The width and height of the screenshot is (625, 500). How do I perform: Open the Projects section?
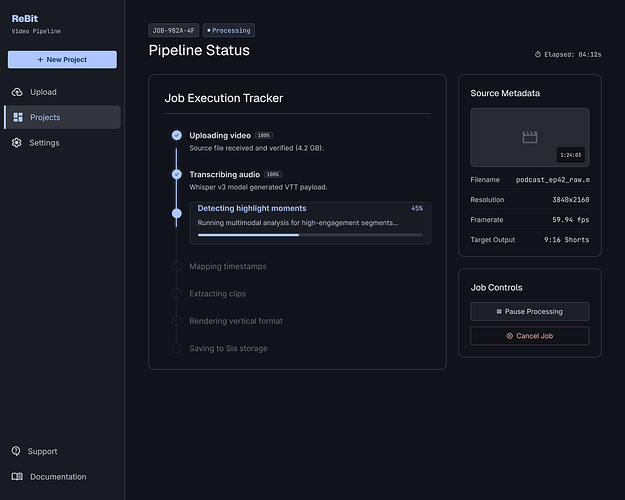[62, 117]
